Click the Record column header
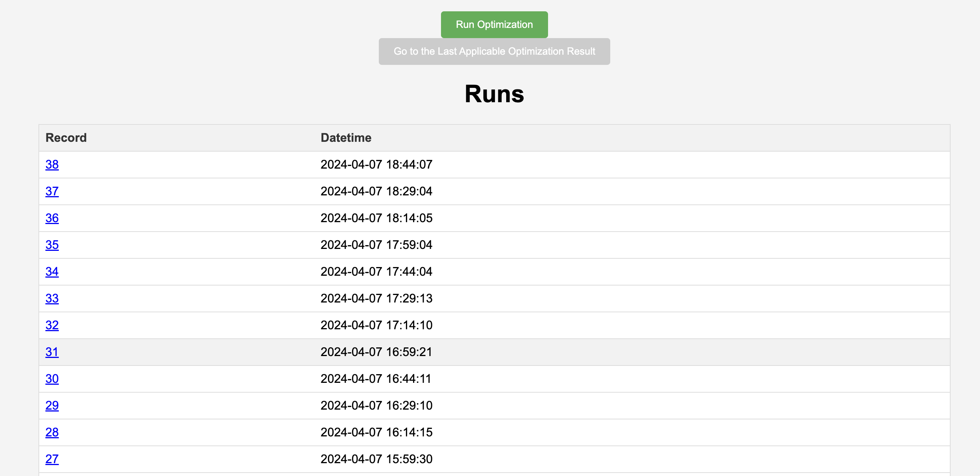Image resolution: width=980 pixels, height=476 pixels. pos(66,138)
